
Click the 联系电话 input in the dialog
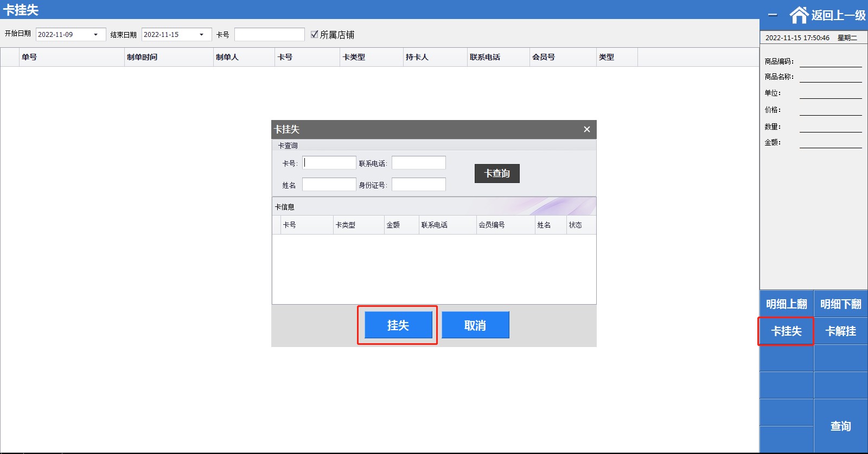coord(419,162)
